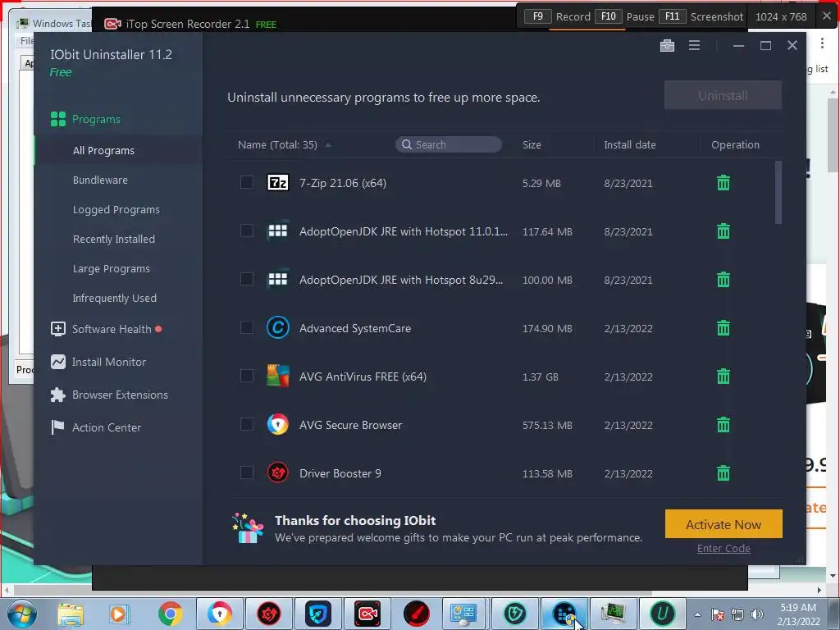This screenshot has height=630, width=840.
Task: Show hidden system tray icons arrow
Action: click(x=697, y=614)
